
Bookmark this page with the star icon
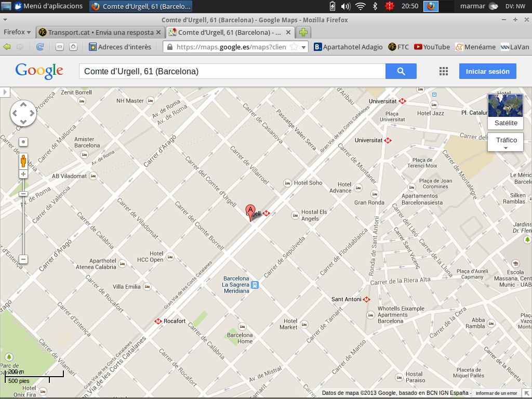[294, 47]
